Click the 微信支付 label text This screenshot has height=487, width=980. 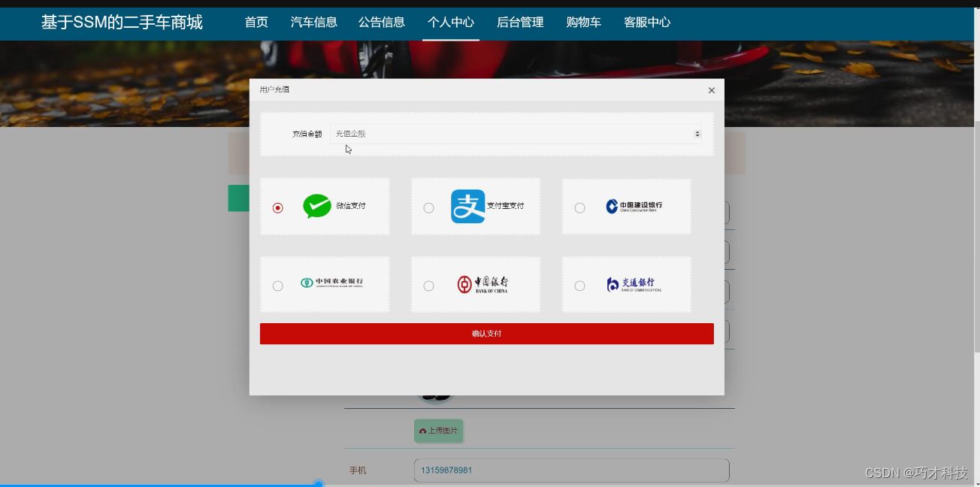[x=351, y=206]
